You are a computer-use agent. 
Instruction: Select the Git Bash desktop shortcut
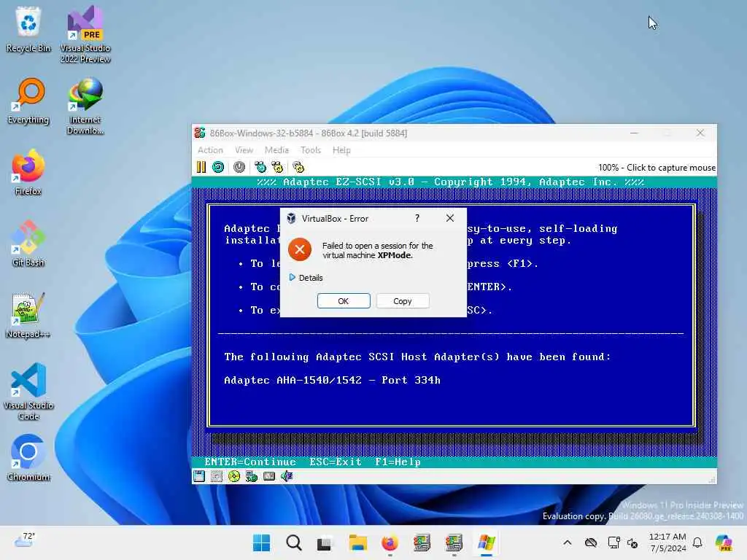point(28,244)
